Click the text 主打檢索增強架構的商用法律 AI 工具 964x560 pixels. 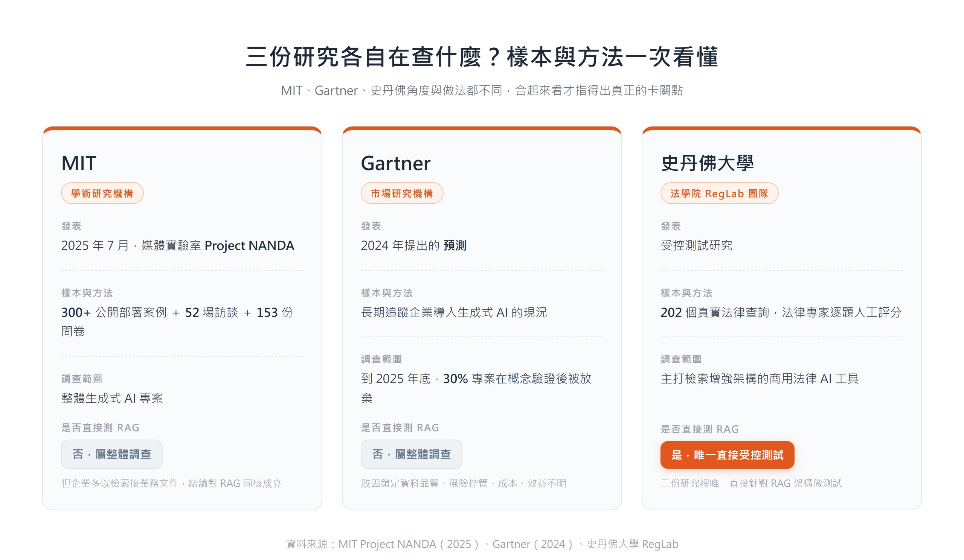coord(760,379)
